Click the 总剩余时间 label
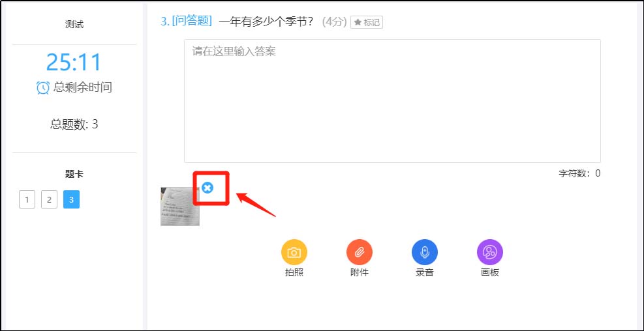Viewport: 644px width, 331px height. pos(83,87)
